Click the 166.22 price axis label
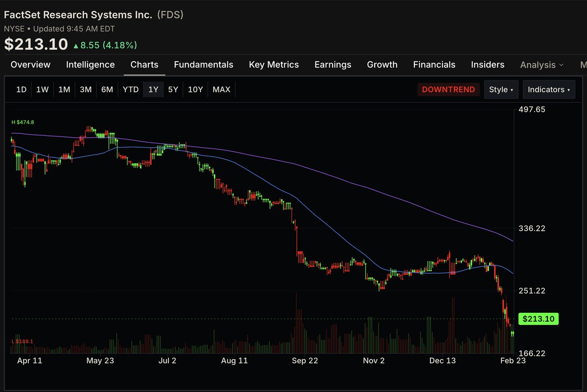Screen dimensions: 587x392 point(532,353)
